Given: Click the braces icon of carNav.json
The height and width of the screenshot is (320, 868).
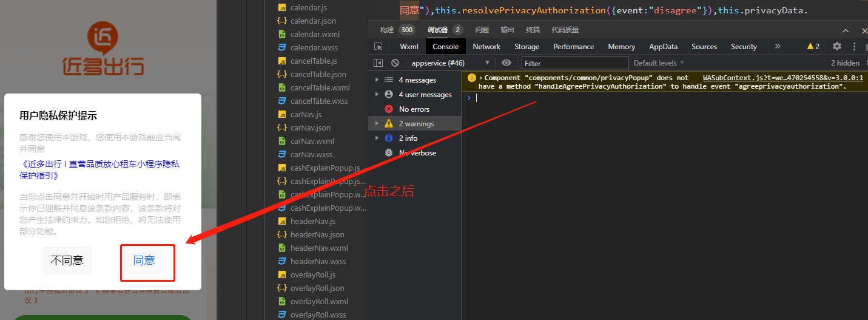Looking at the screenshot, I should point(282,128).
